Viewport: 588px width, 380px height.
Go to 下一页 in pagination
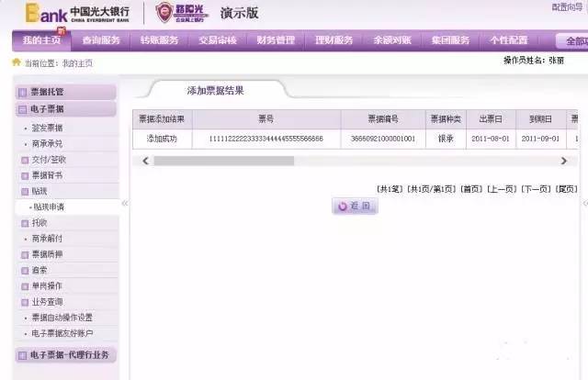[x=537, y=189]
